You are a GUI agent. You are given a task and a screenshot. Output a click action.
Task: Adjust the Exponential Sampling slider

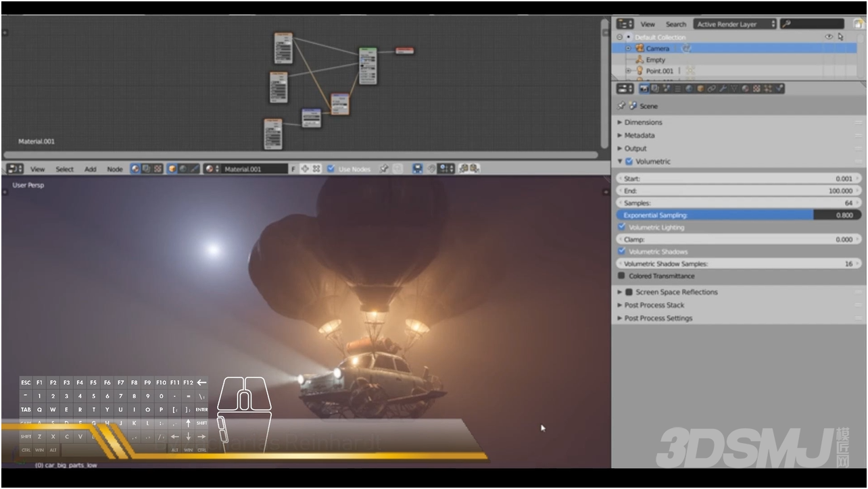pos(739,215)
